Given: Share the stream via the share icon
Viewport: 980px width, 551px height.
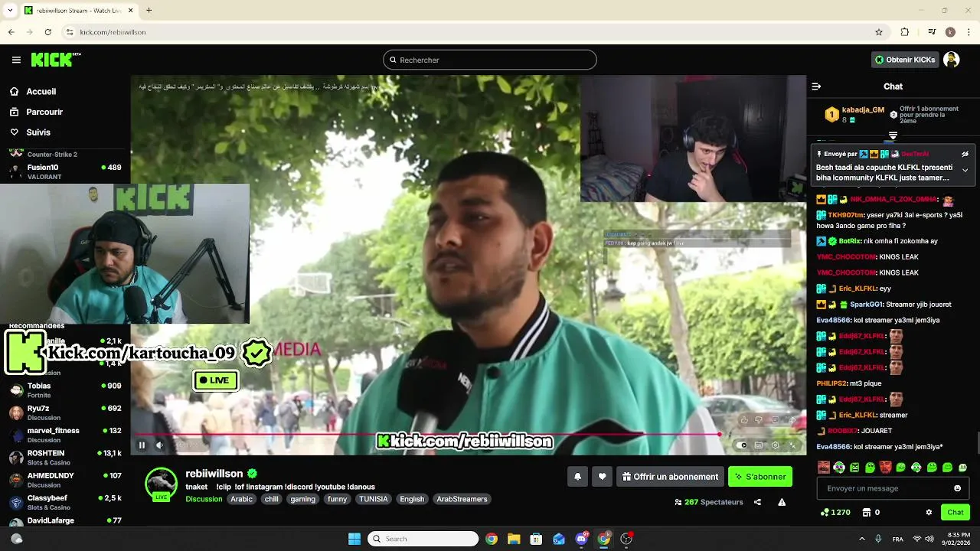Looking at the screenshot, I should click(757, 502).
